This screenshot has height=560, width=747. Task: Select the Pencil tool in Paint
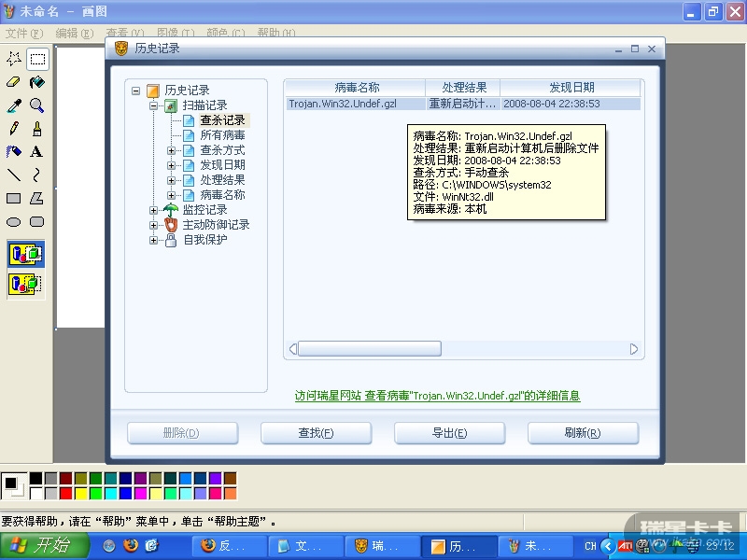[x=14, y=129]
